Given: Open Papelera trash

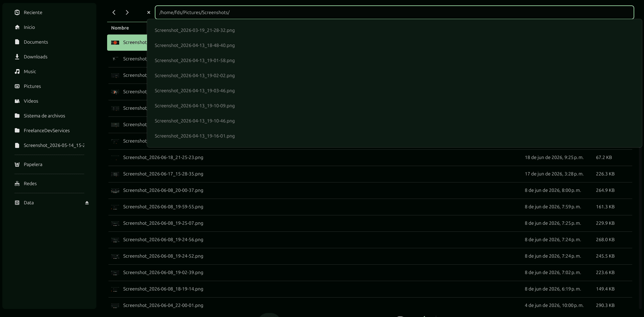Looking at the screenshot, I should click(49, 164).
